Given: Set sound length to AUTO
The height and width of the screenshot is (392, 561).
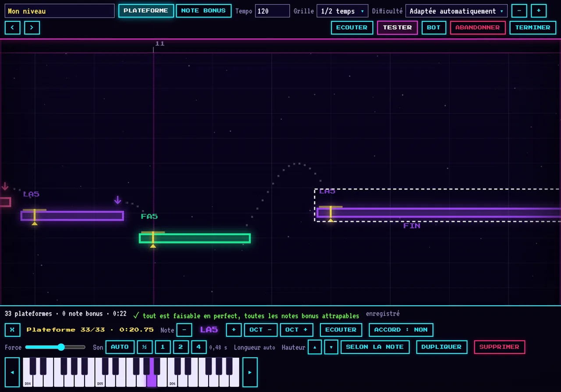Looking at the screenshot, I should pos(120,347).
